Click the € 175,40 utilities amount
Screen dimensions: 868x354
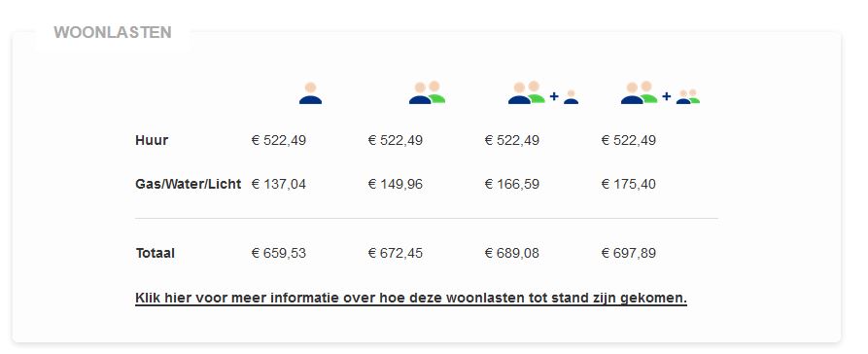tap(629, 184)
